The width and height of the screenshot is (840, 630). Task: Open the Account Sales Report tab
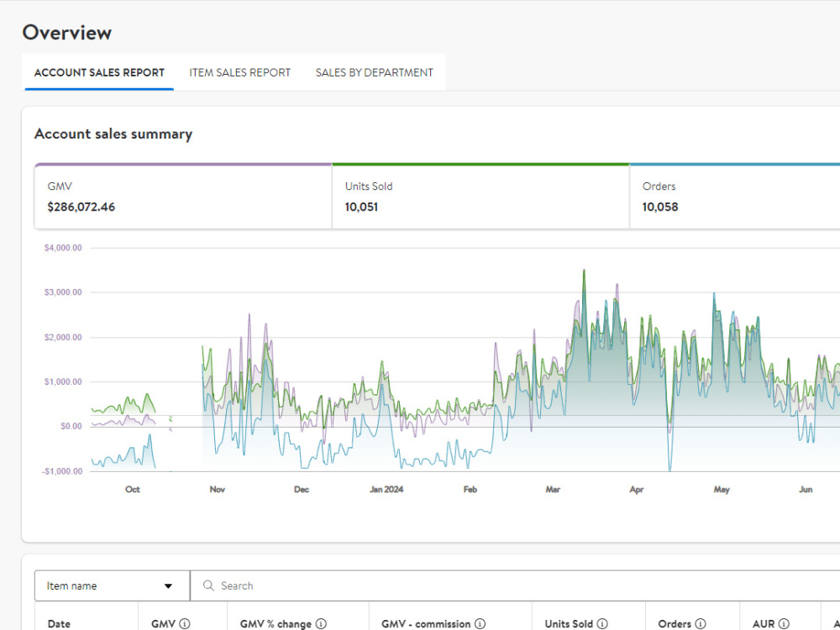pos(99,72)
